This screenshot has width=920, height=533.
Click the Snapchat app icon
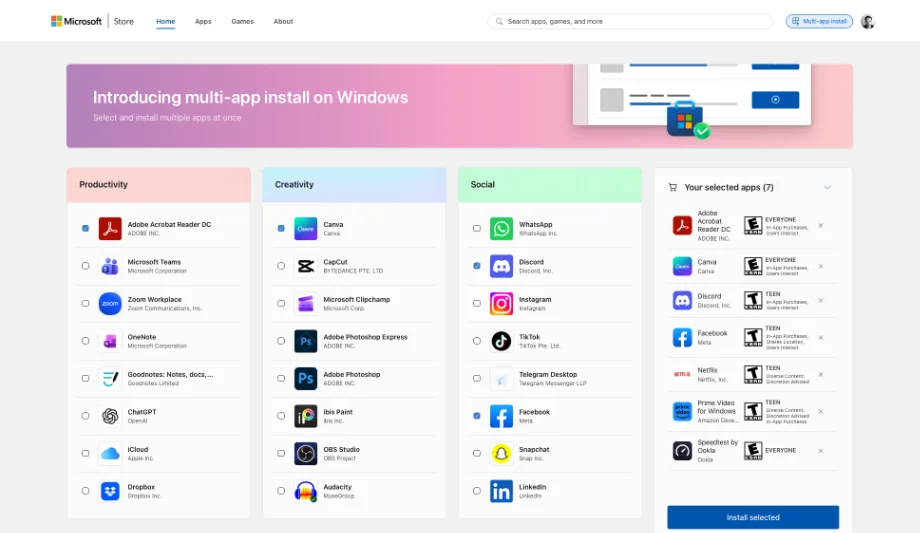[x=501, y=454]
